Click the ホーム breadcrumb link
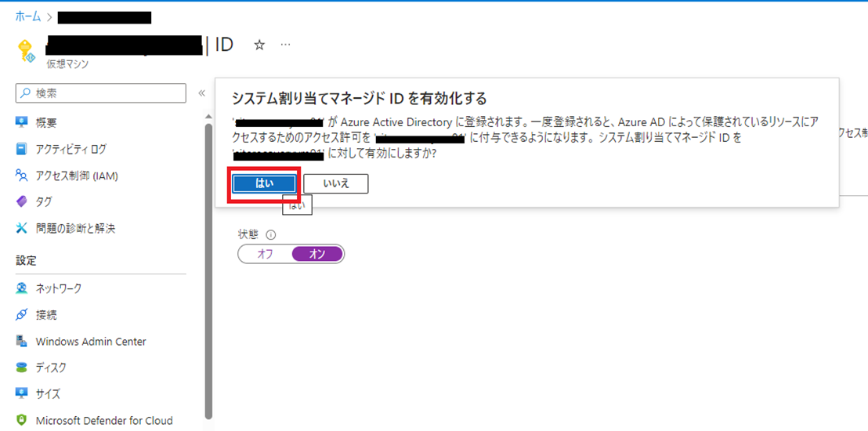868x431 pixels. pyautogui.click(x=28, y=16)
